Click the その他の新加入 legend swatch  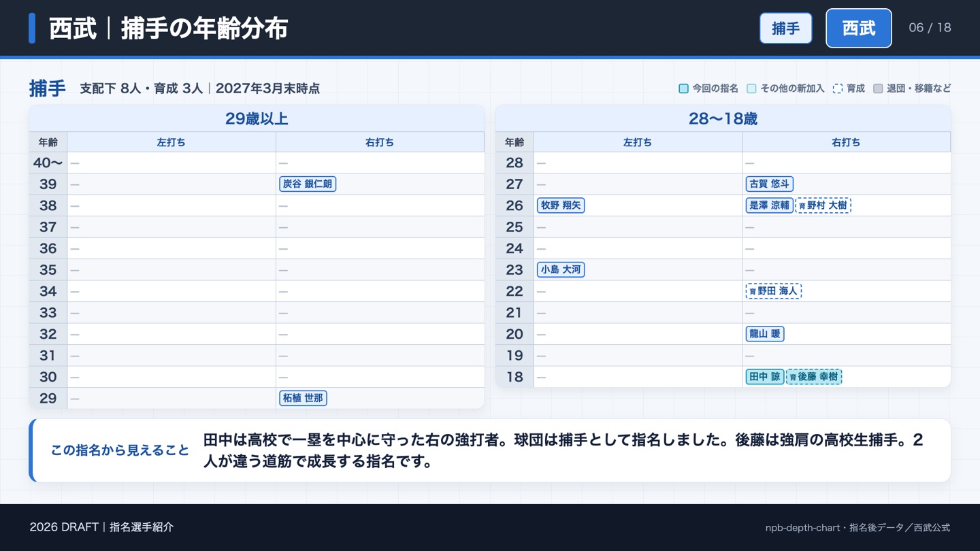[751, 88]
